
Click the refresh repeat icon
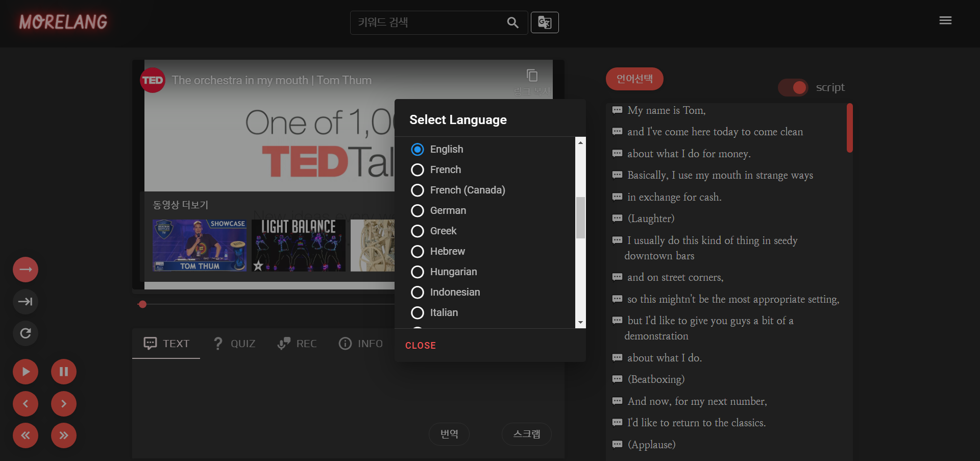(26, 333)
